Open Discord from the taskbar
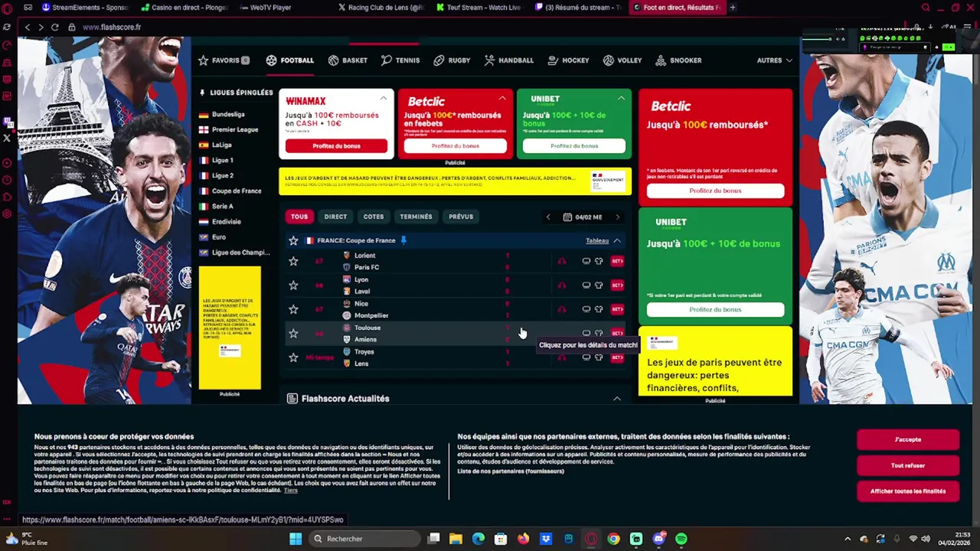 [x=658, y=539]
